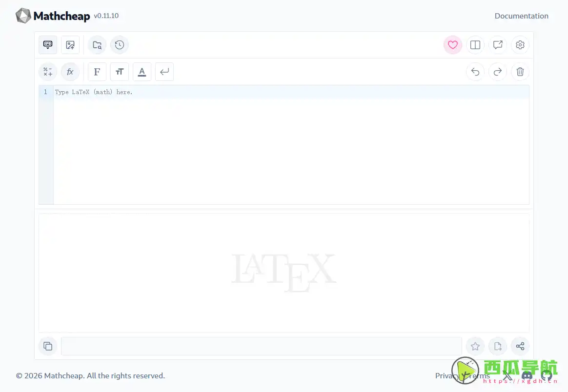Expand the fx functions palette
The width and height of the screenshot is (568, 392).
tap(70, 72)
